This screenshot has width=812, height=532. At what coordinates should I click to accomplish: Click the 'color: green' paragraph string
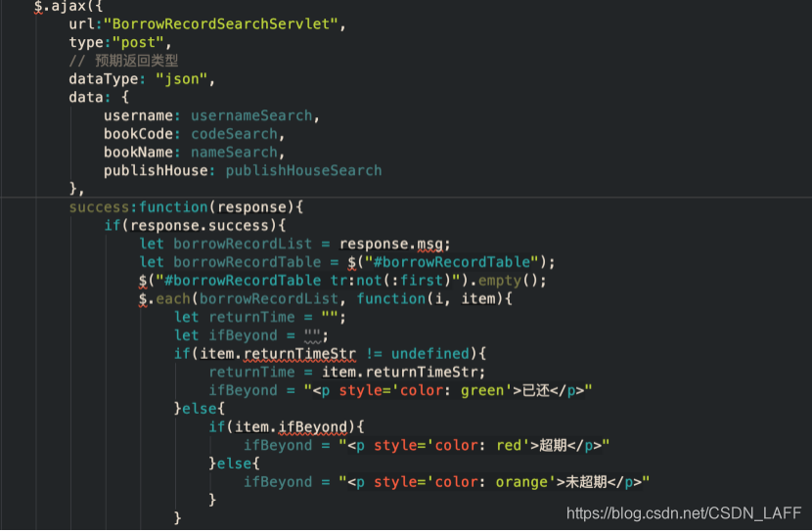[448, 390]
